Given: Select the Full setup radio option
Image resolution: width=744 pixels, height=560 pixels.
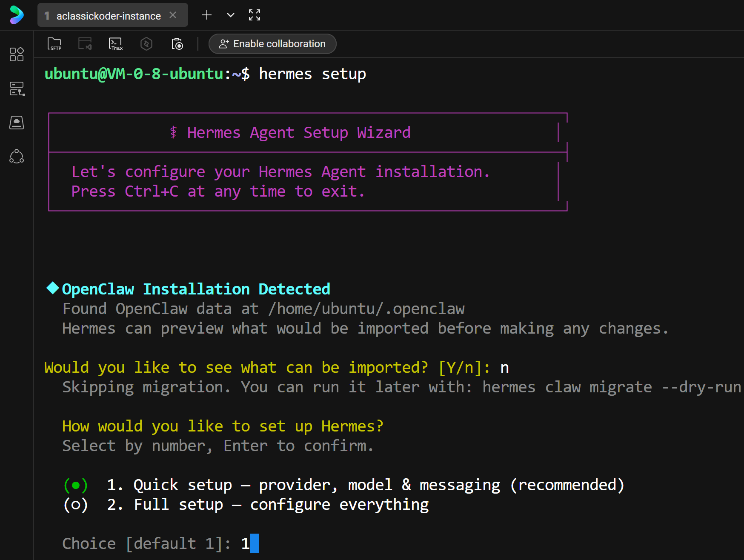Looking at the screenshot, I should tap(76, 505).
